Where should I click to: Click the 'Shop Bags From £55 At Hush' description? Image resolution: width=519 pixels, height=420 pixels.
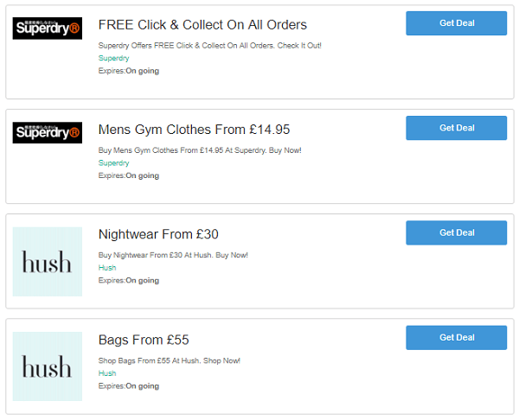click(170, 360)
